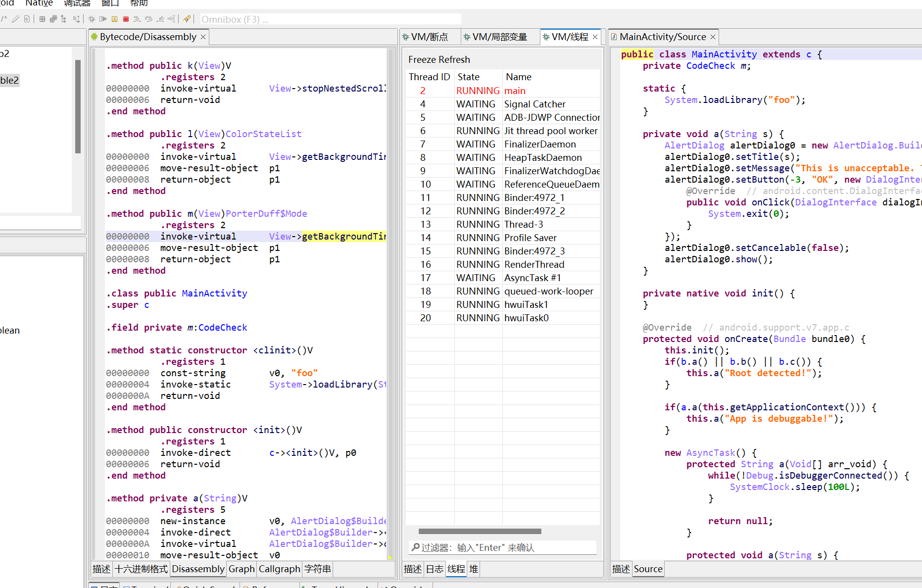The width and height of the screenshot is (922, 588).
Task: Open the 字符串 strings tab
Action: pos(318,569)
